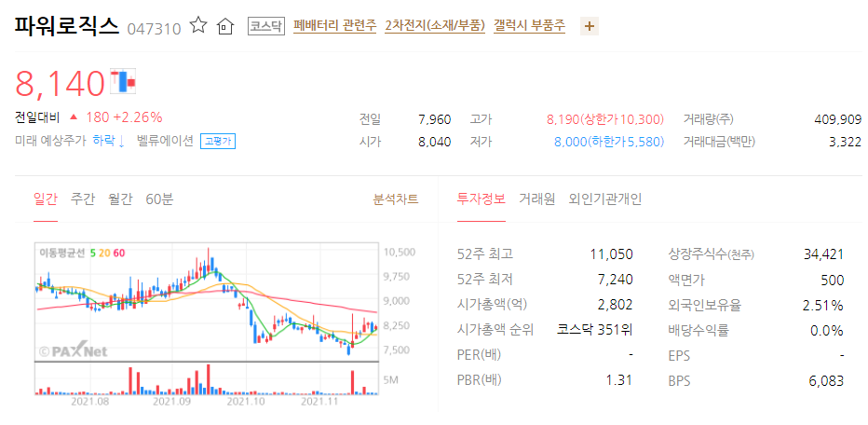Image resolution: width=868 pixels, height=425 pixels.
Task: Click the 코스닥 351위 ranking value
Action: click(594, 330)
